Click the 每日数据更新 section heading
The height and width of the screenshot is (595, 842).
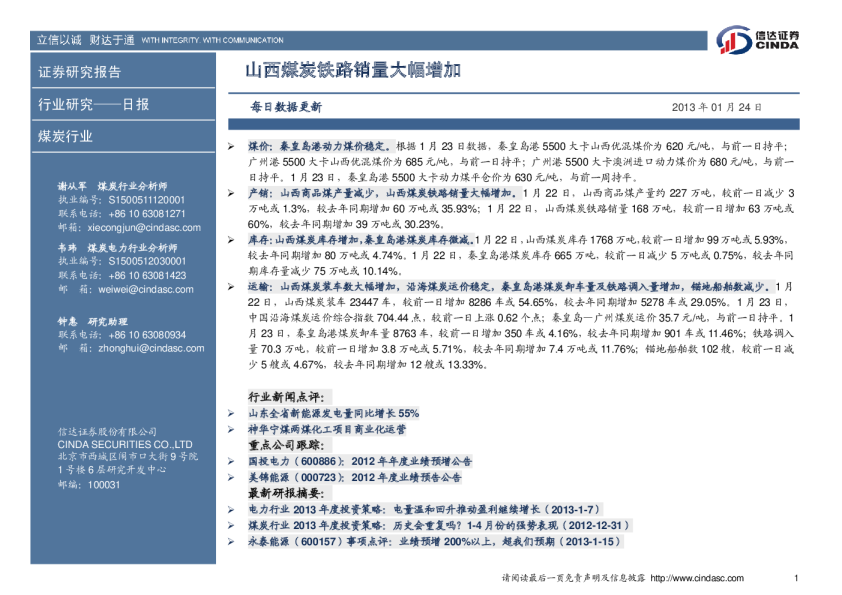click(285, 106)
